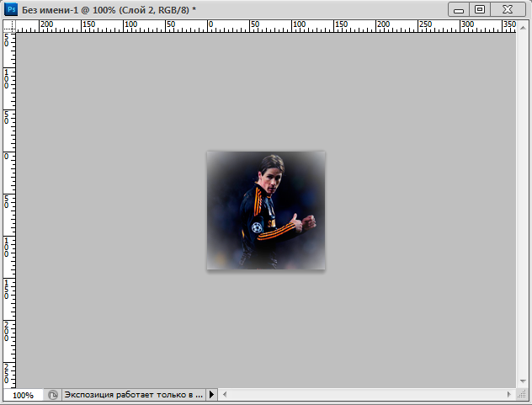Viewport: 532px width, 405px height.
Task: Click the Экспозиция status bar text
Action: [x=134, y=395]
